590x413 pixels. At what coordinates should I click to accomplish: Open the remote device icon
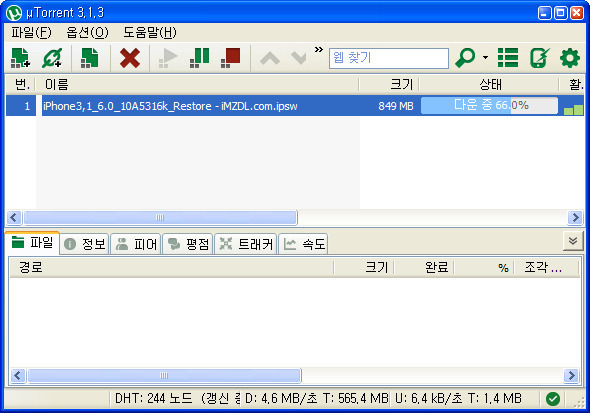point(540,58)
